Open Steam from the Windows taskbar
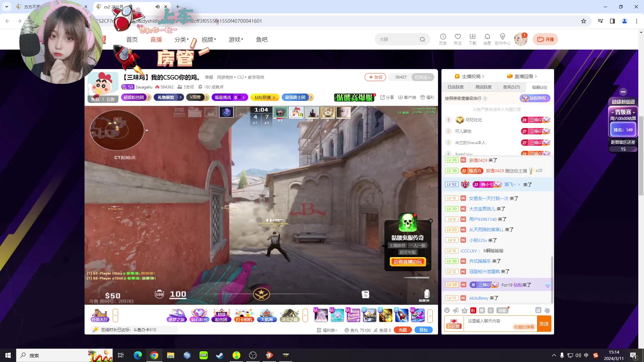Screen dimensions: 644x362 click(220, 355)
